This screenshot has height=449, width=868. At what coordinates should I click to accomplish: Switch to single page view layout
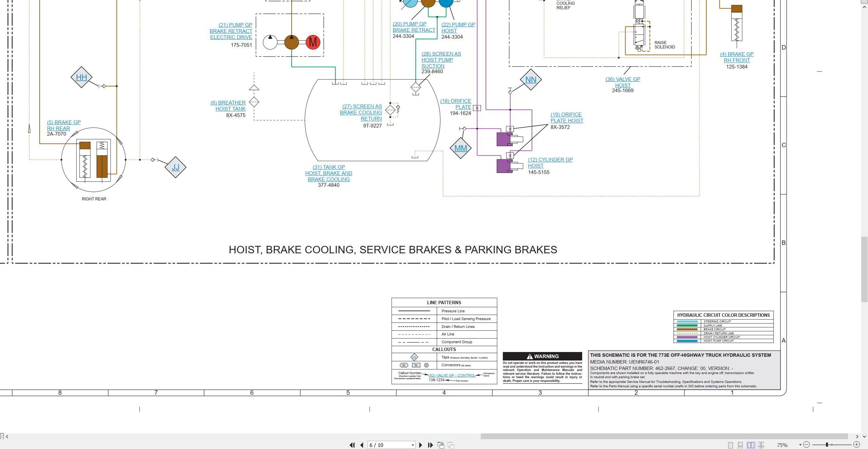(730, 445)
